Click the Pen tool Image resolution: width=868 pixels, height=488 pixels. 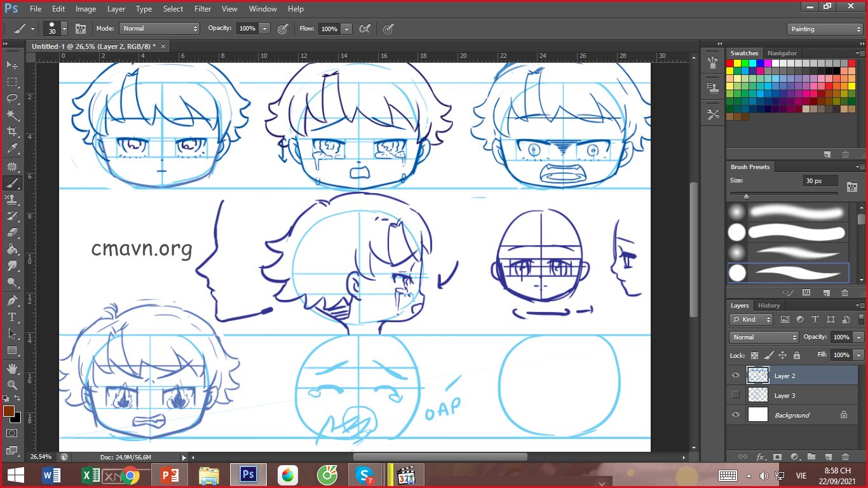click(12, 300)
